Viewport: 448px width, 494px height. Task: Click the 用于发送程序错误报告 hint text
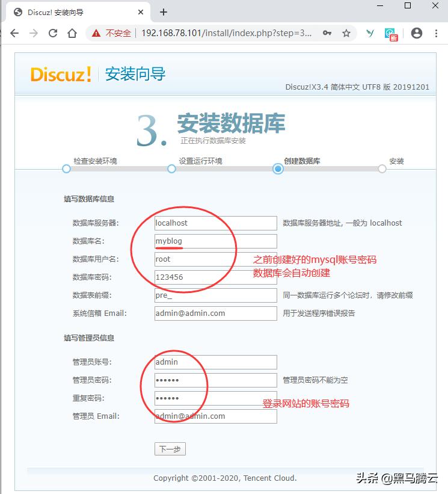(319, 313)
